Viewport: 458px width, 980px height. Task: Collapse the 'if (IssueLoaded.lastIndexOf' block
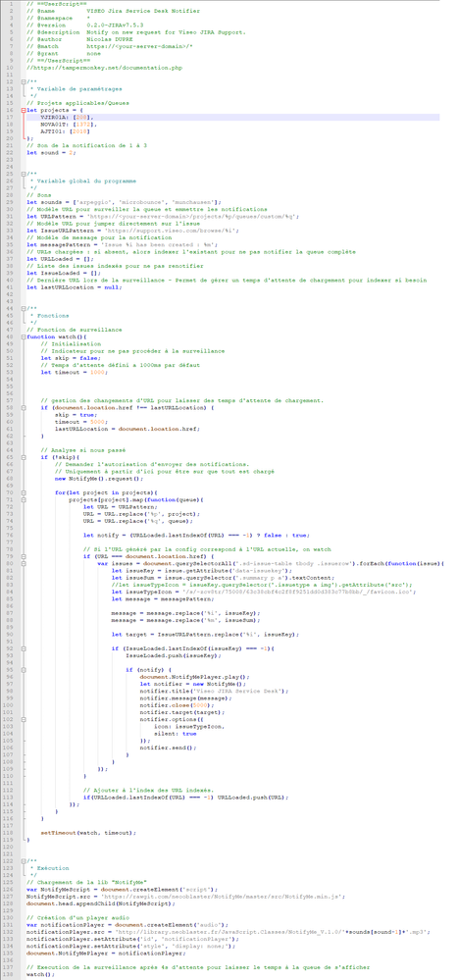point(23,647)
